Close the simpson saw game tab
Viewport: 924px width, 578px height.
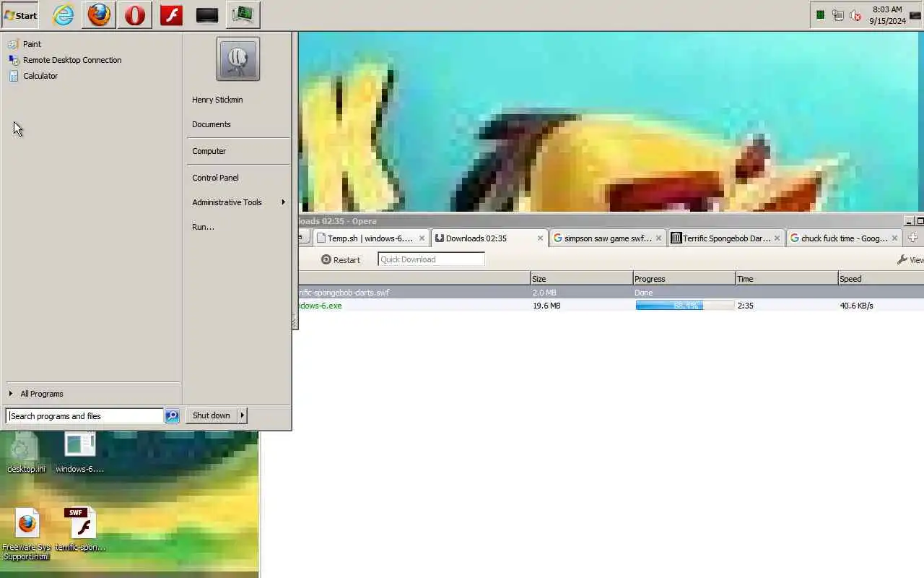(x=658, y=238)
